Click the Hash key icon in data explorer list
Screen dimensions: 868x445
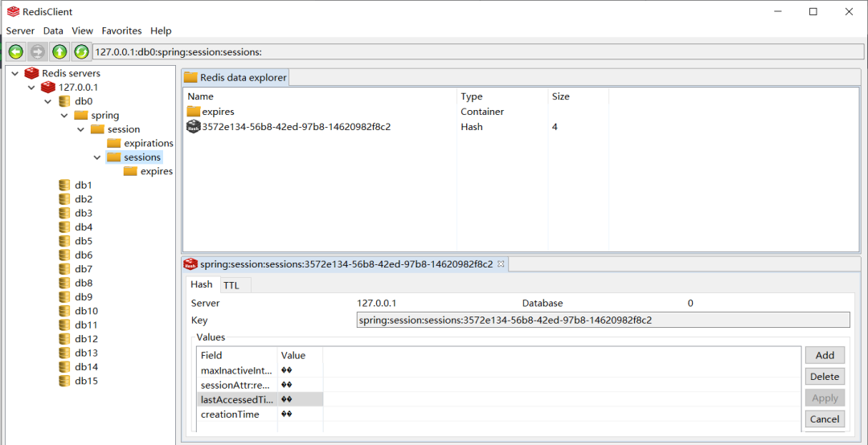194,126
